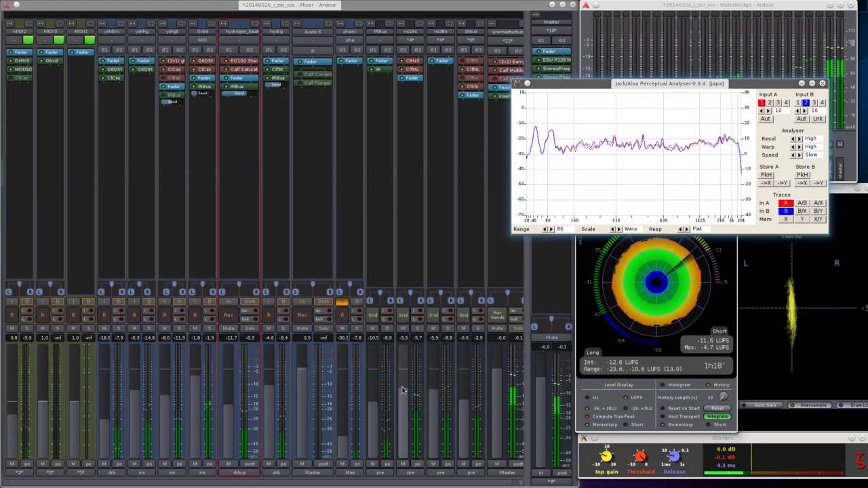Decrease the Range value with left arrow
This screenshot has width=868, height=488.
pos(545,229)
